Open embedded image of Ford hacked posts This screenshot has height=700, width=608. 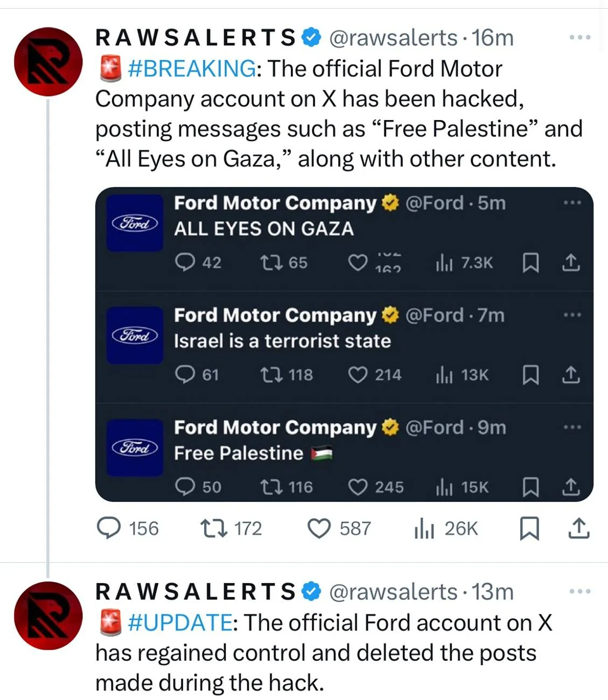344,344
